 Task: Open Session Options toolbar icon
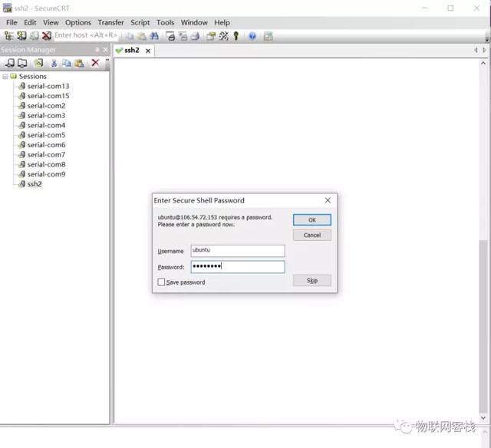[x=211, y=36]
